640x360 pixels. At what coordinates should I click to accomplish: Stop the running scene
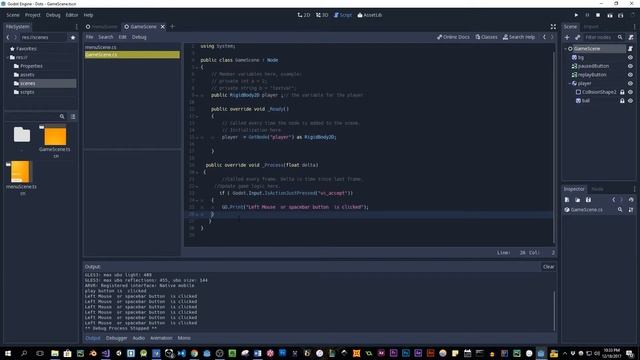click(598, 15)
